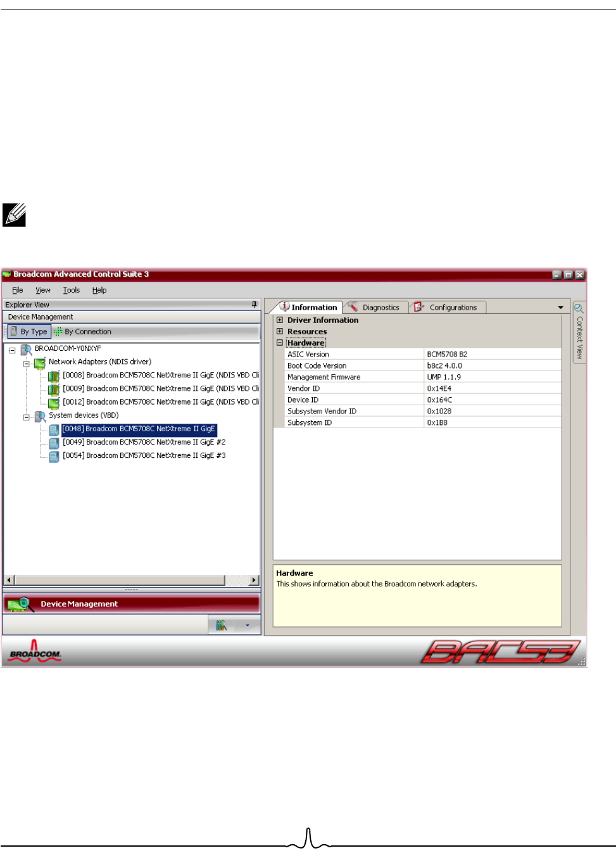Open the Help menu

(x=99, y=290)
